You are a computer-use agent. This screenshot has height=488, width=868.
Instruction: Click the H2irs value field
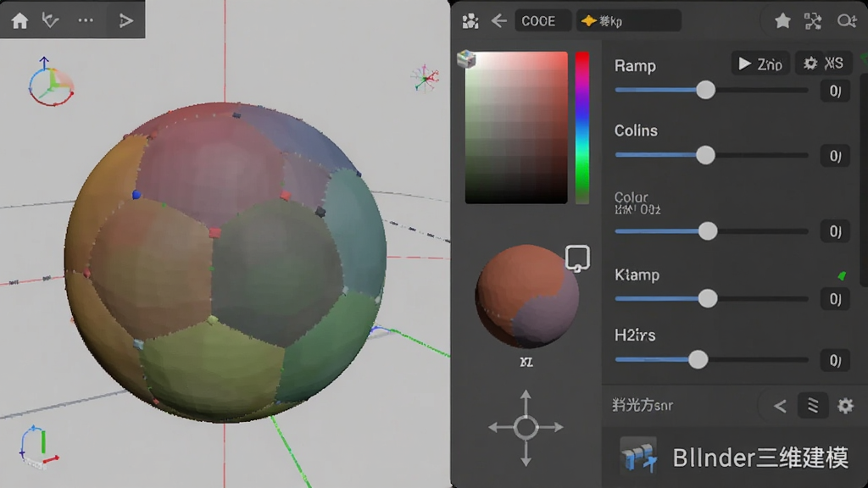[x=835, y=361]
